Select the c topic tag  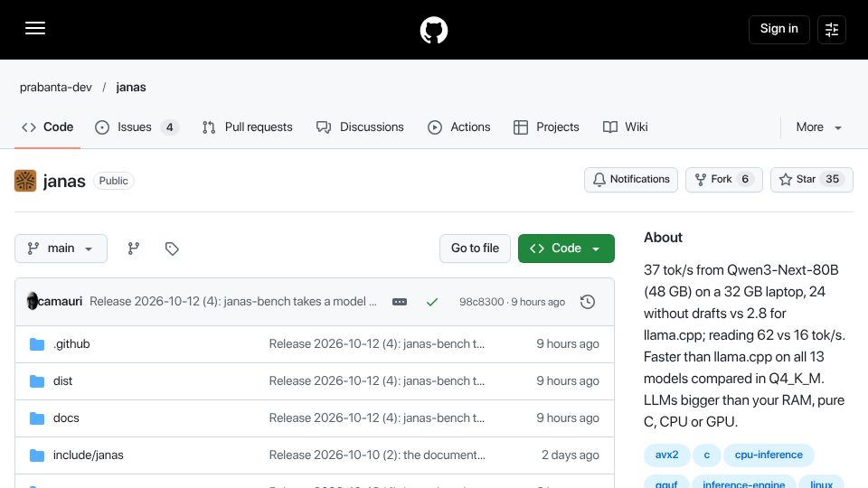tap(707, 455)
